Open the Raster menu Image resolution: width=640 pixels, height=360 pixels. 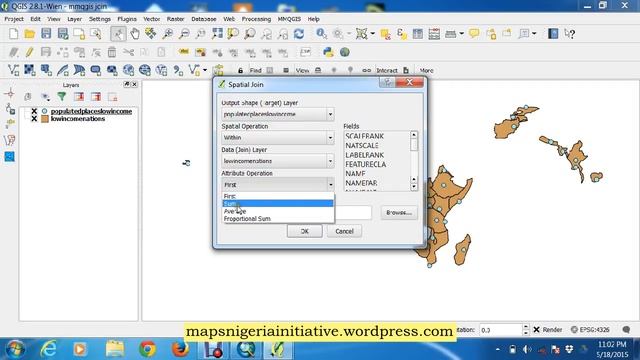176,19
